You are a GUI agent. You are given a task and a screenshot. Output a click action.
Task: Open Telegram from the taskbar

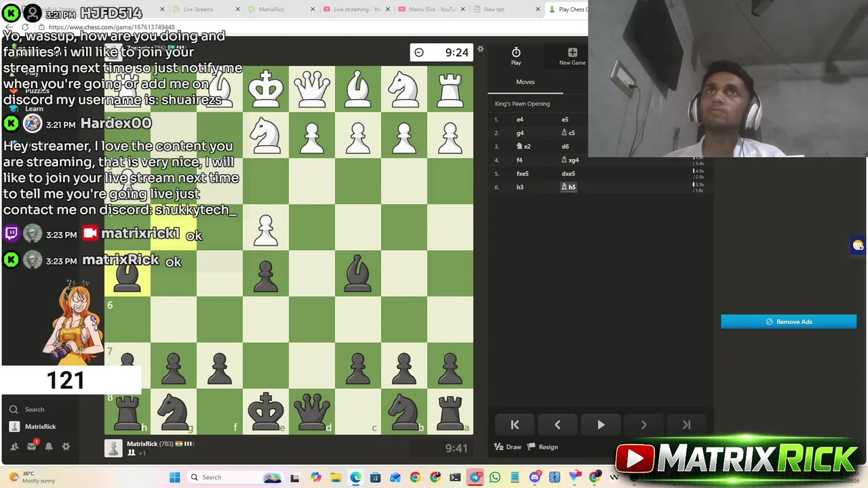[x=475, y=478]
